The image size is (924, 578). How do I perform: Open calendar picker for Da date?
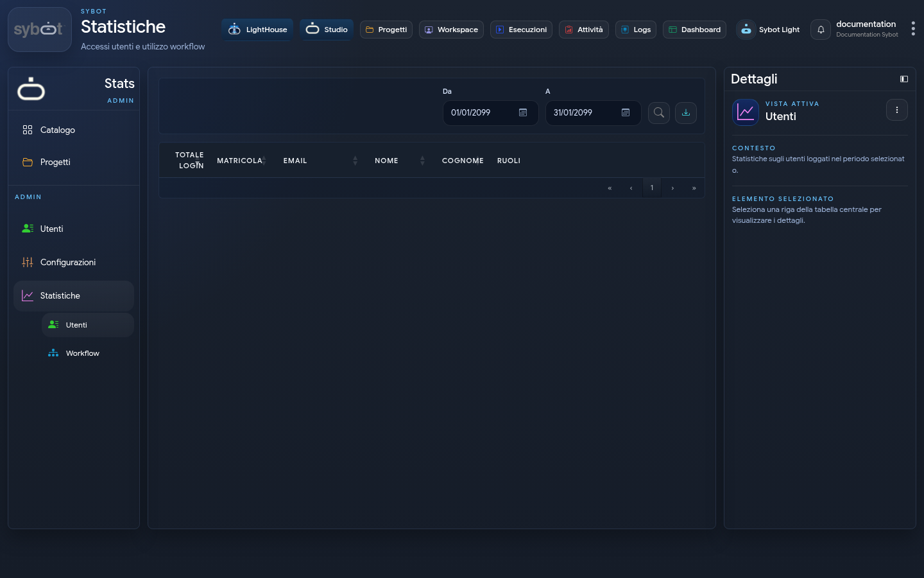click(x=523, y=113)
